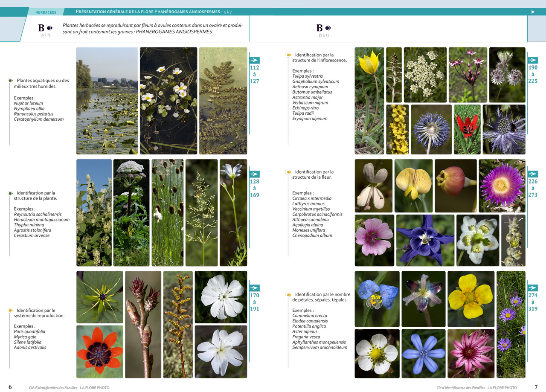
Task: Click arrow icon for pages 190 à 225
Action: 532,60
